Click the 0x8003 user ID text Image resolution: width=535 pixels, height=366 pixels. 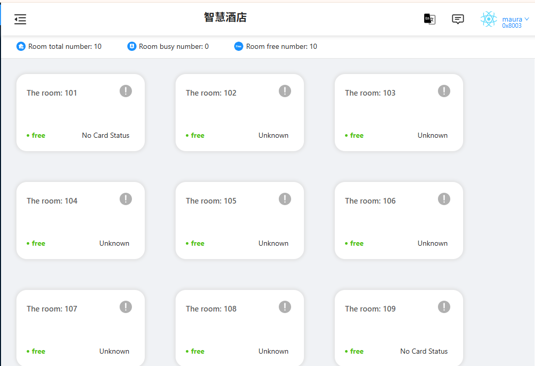(x=511, y=26)
